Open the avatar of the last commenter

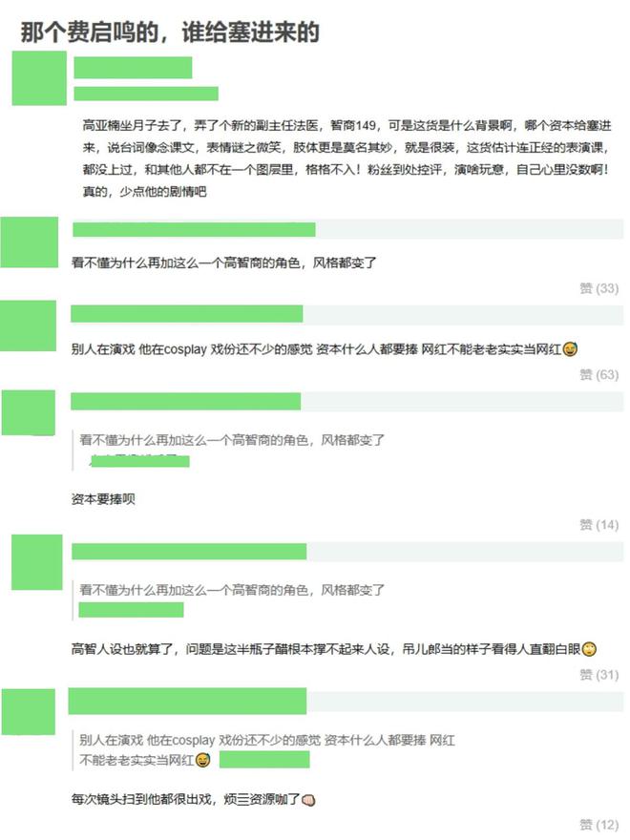point(29,711)
